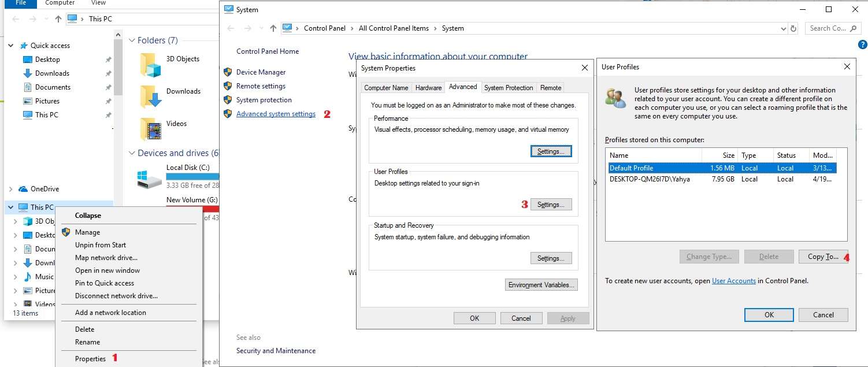This screenshot has height=367, width=868.
Task: Open User Profiles Settings marked 3
Action: click(550, 204)
